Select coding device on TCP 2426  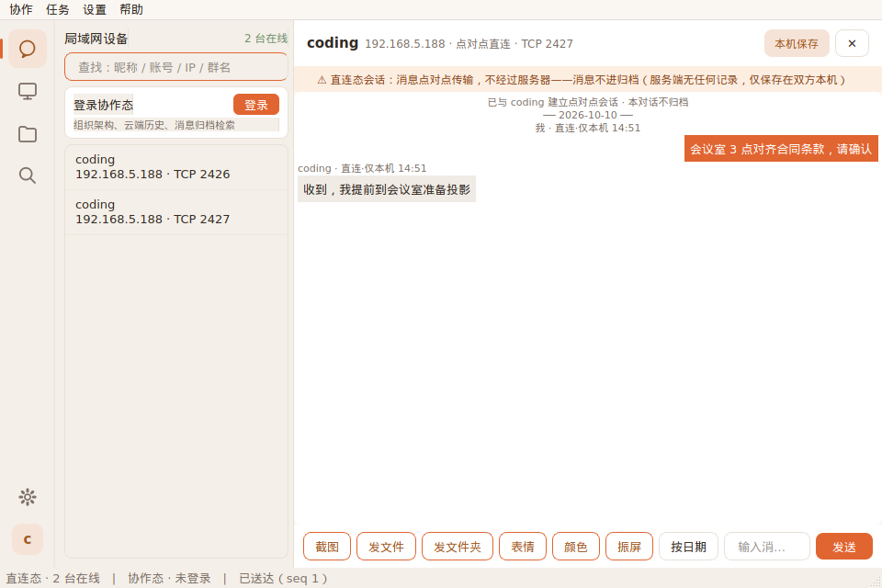(x=176, y=167)
